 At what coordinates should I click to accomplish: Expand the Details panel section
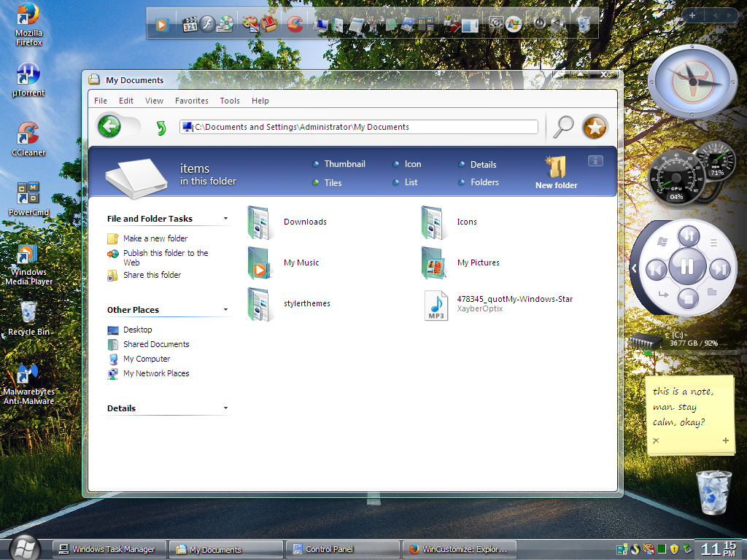tap(225, 408)
